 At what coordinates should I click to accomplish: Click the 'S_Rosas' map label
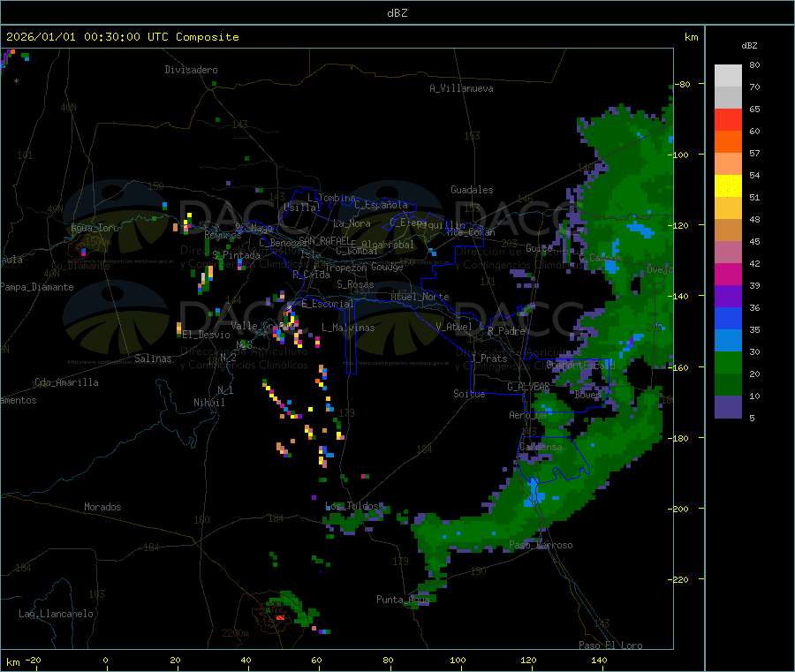tap(355, 284)
